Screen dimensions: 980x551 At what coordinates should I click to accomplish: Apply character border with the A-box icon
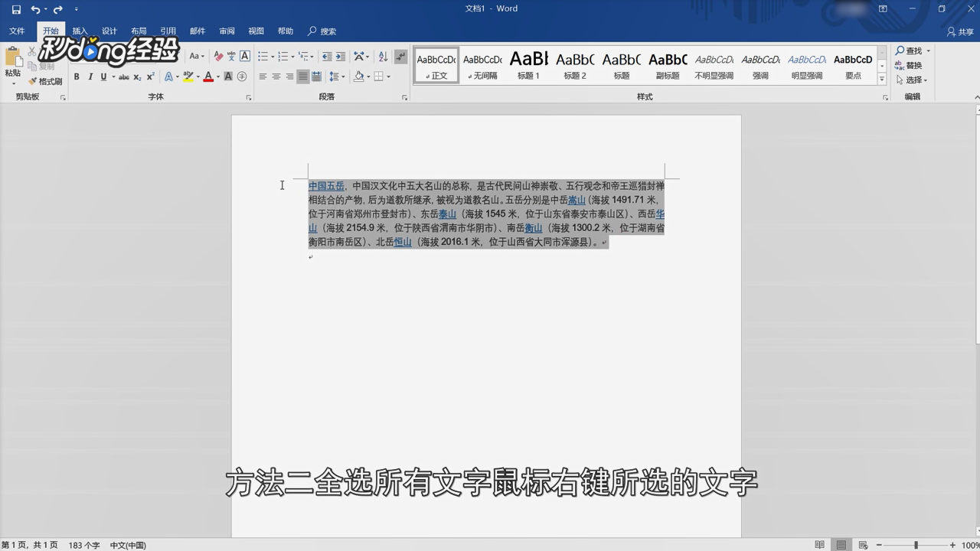[243, 56]
